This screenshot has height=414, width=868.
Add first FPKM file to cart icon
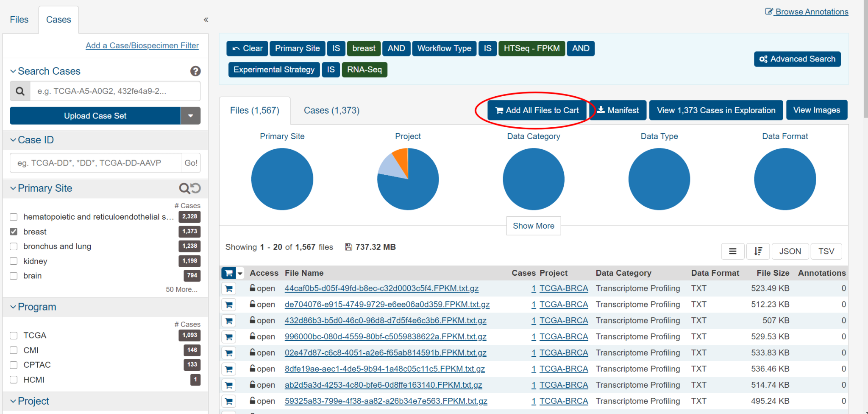point(229,289)
